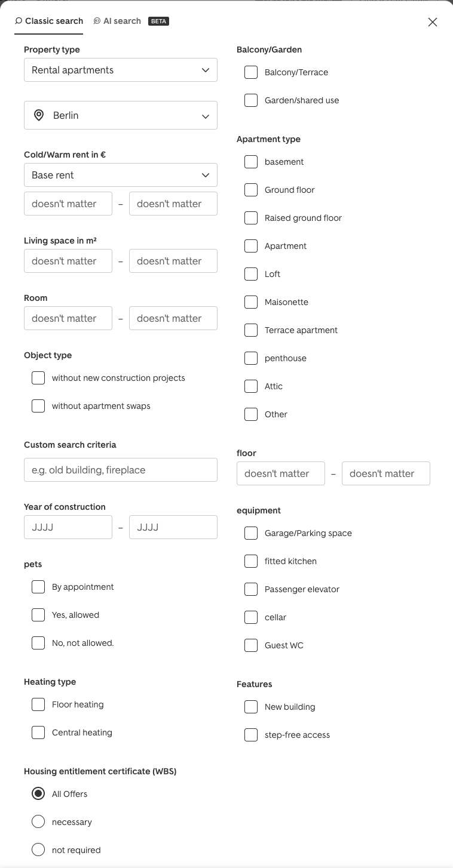Enable the Balcony/Terrace checkbox
The image size is (453, 868).
[x=251, y=72]
